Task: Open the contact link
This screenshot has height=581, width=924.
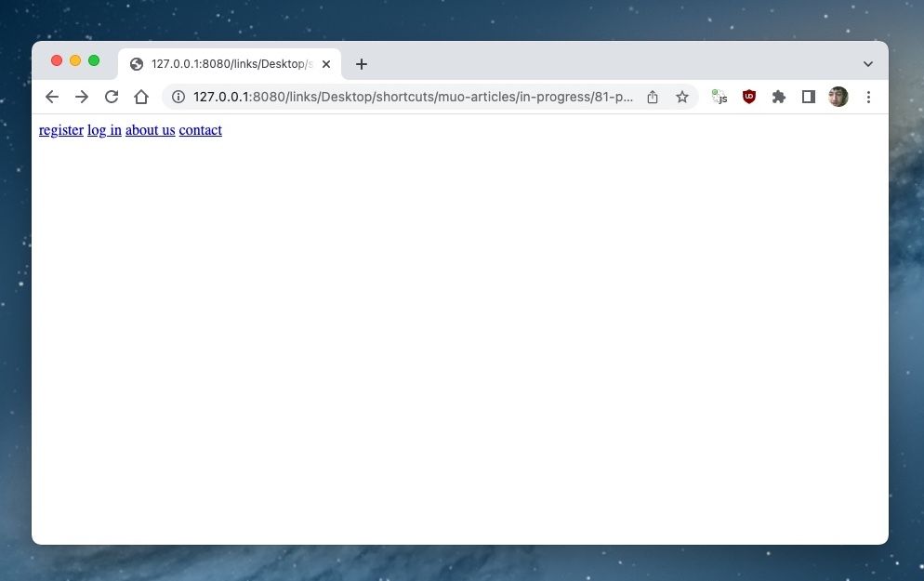Action: pos(201,130)
